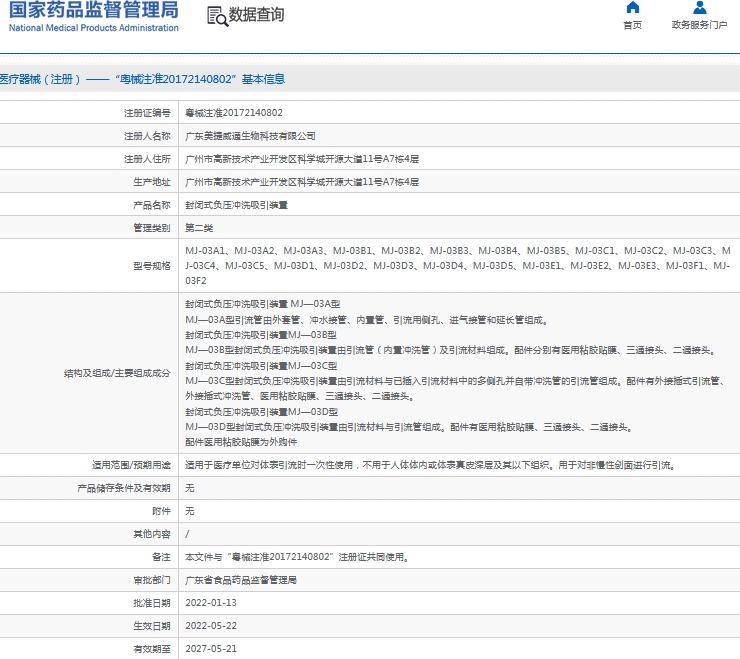The height and width of the screenshot is (659, 740).
Task: Click the line 配件医用粘胶贴膜为外购件
Action: tap(241, 442)
